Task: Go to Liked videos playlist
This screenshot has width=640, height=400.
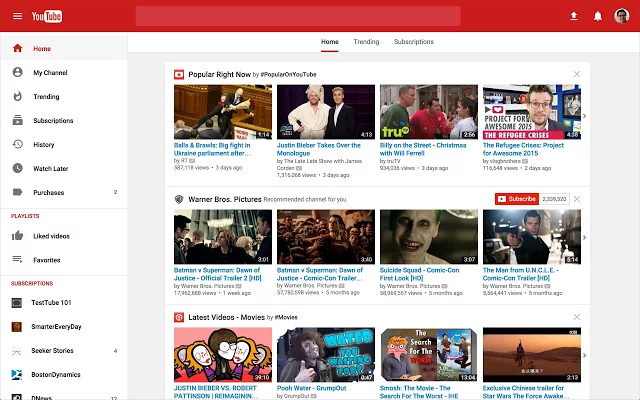Action: [x=64, y=236]
